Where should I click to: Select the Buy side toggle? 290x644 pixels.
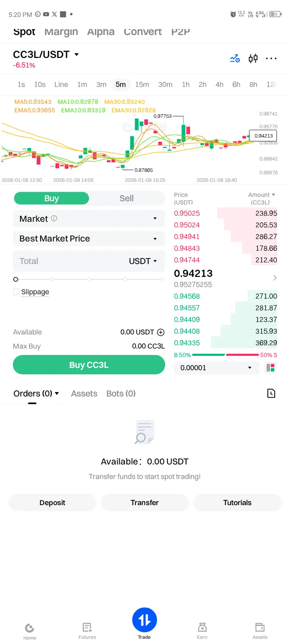(x=52, y=198)
